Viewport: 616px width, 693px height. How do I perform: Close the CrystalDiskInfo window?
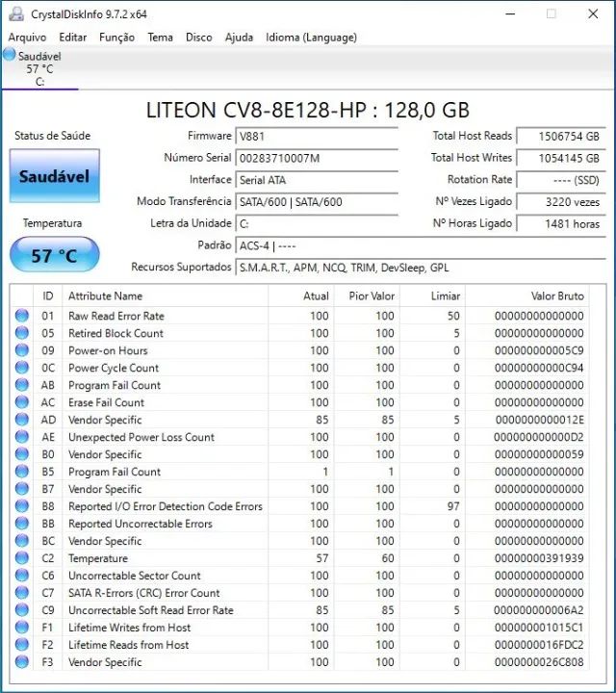point(593,14)
